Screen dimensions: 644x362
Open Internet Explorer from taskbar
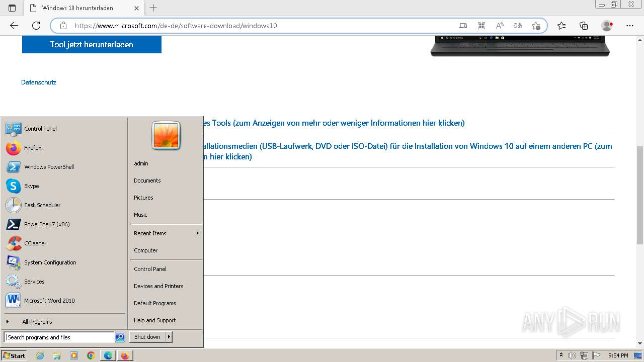tap(40, 355)
